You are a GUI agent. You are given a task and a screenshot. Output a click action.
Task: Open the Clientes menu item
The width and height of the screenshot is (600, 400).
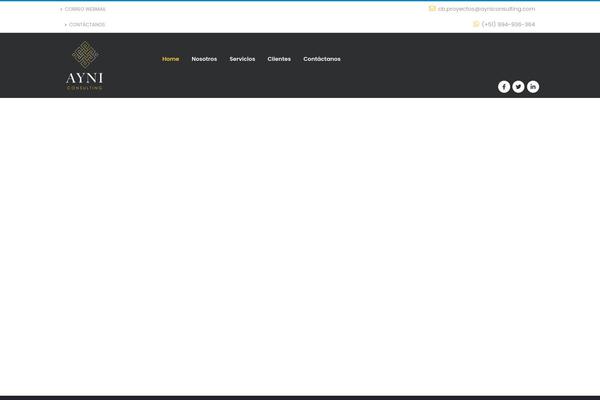(x=279, y=59)
